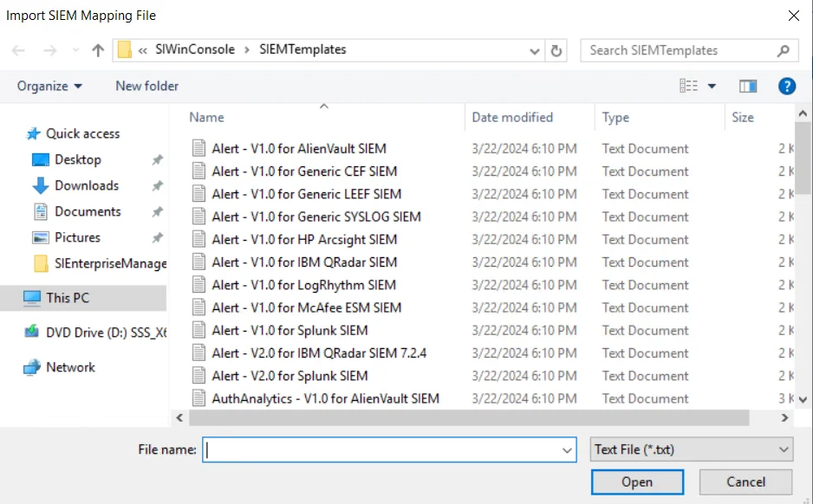Select Alert - V1.0 for IBM QRadar SIEM
813x504 pixels.
[x=304, y=262]
